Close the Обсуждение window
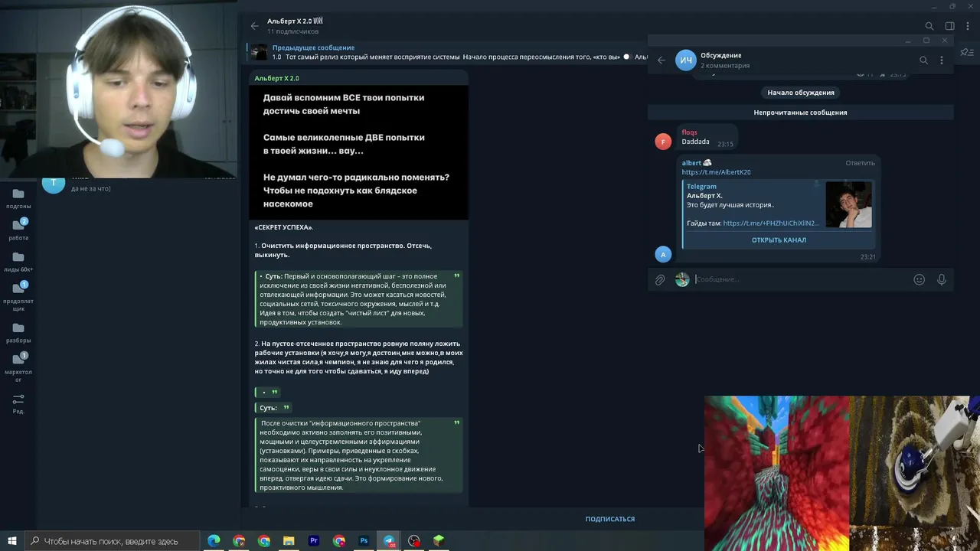 (945, 41)
